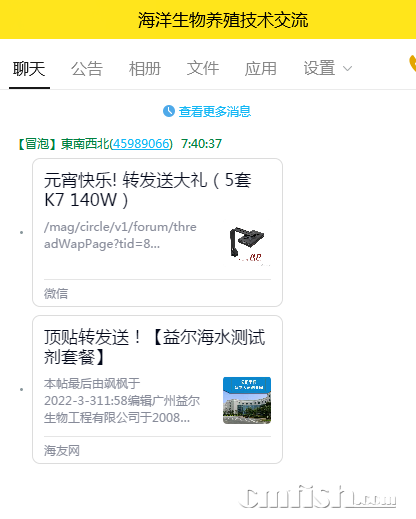Switch to the 聊天 tab
Screen dimensions: 416x519
click(29, 69)
